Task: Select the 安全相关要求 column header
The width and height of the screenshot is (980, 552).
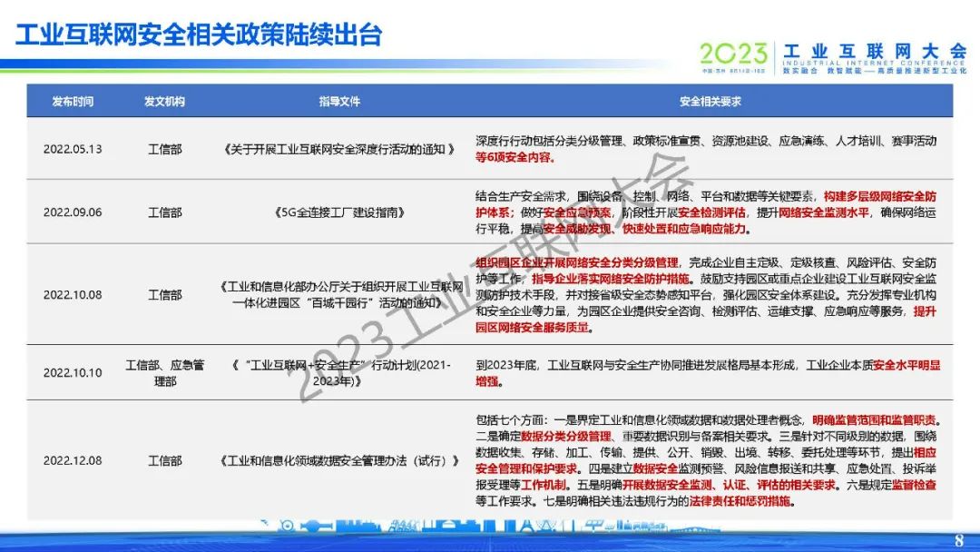Action: [710, 102]
